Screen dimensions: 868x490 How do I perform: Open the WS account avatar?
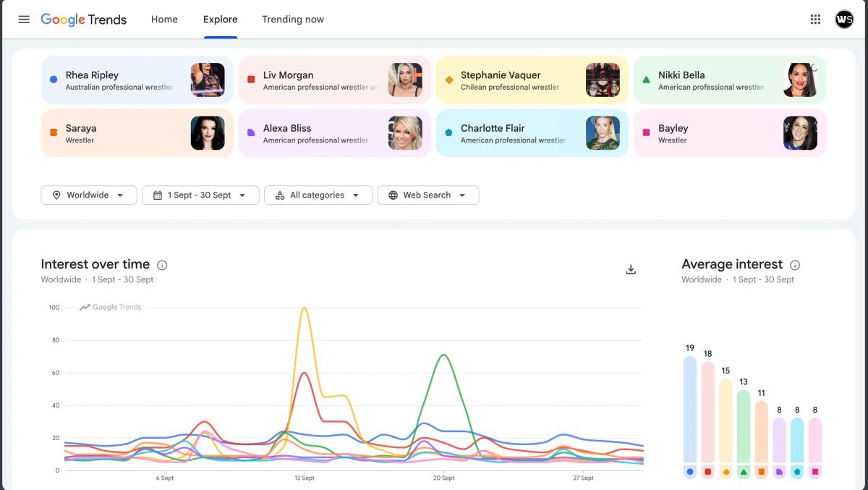click(x=844, y=20)
